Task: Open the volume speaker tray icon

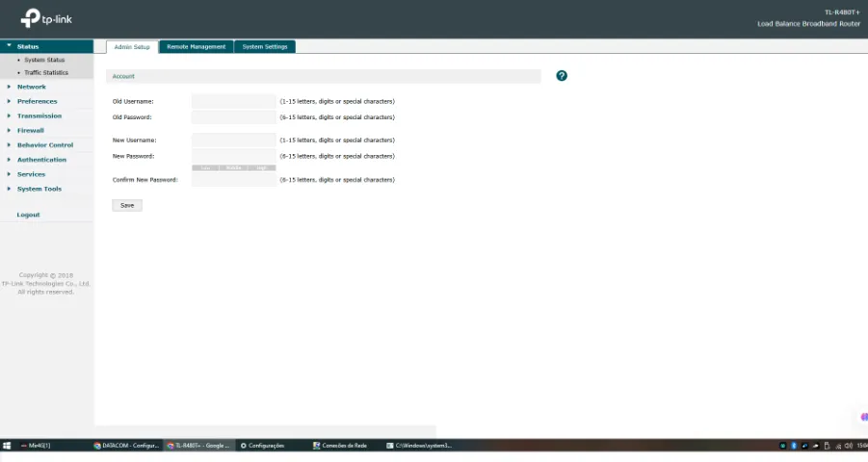Action: tap(848, 446)
